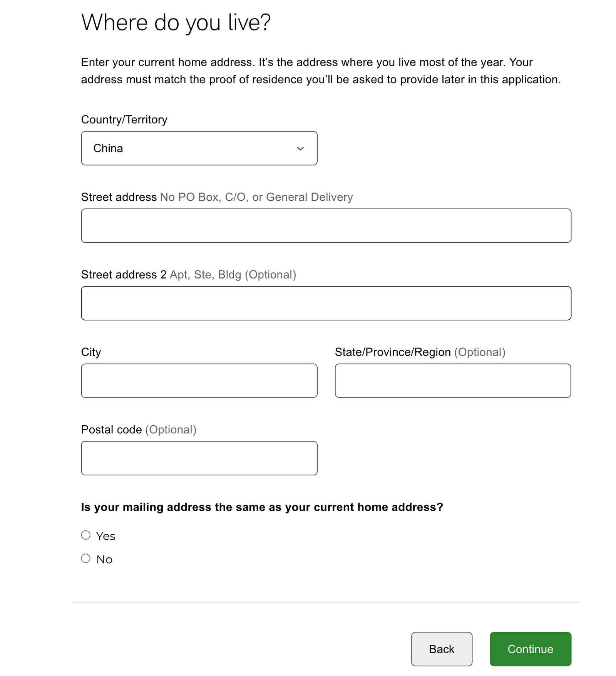The image size is (616, 676).
Task: Click the proof of residence instruction paragraph
Action: tap(321, 71)
